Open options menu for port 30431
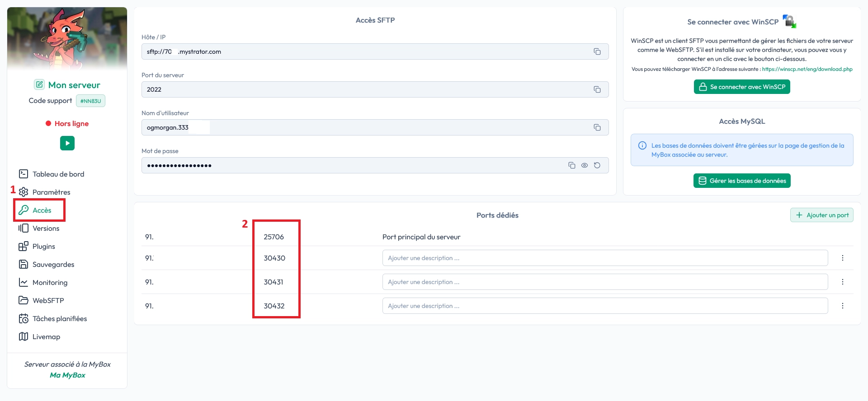This screenshot has width=868, height=401. 842,282
